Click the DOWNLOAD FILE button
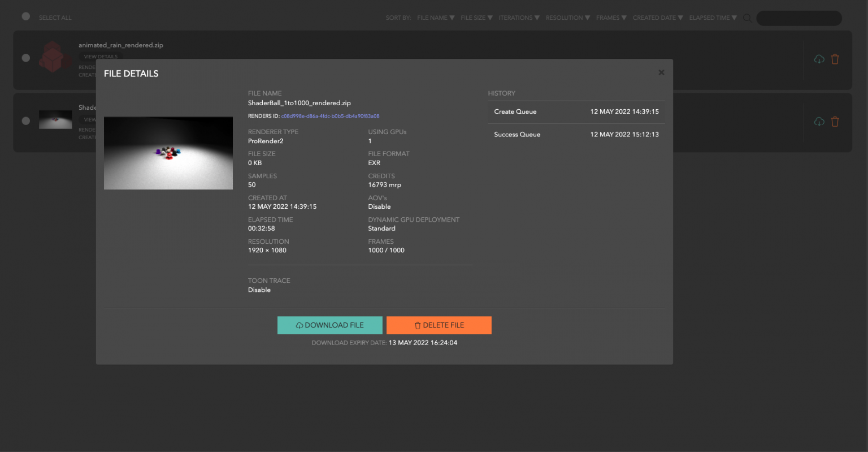This screenshot has height=452, width=868. [x=329, y=325]
